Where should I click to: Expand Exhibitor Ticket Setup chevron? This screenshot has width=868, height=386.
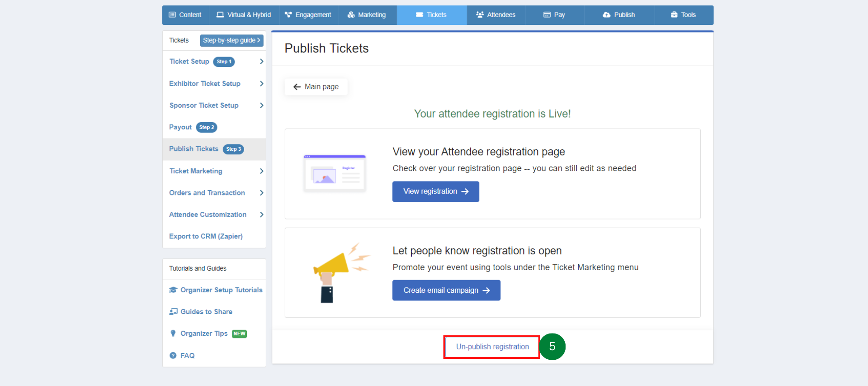coord(261,84)
